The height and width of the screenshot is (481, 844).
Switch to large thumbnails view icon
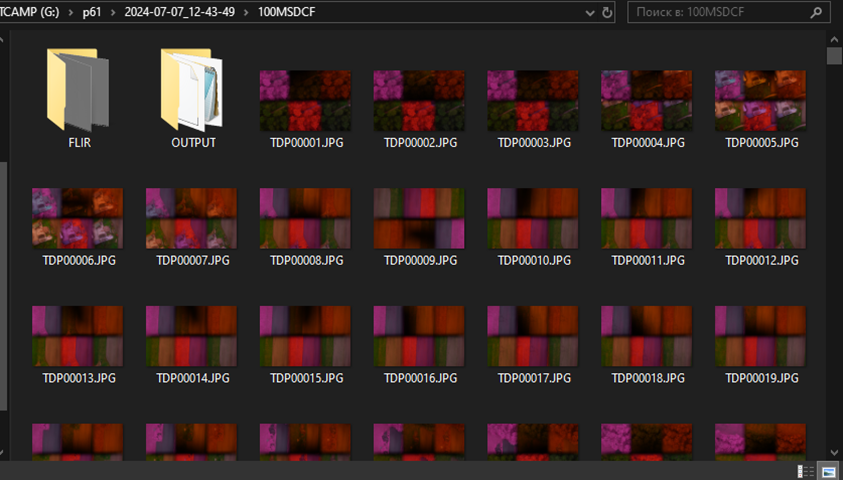coord(828,471)
